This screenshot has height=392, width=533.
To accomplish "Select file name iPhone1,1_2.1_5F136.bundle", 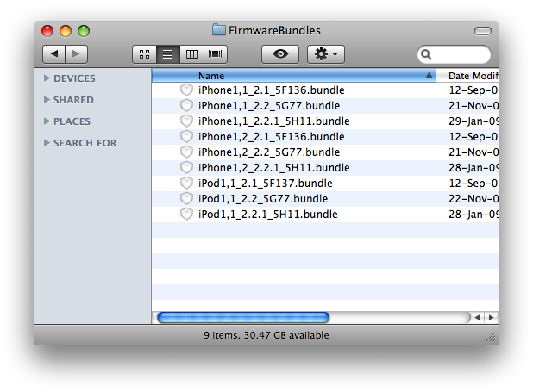I will (272, 90).
